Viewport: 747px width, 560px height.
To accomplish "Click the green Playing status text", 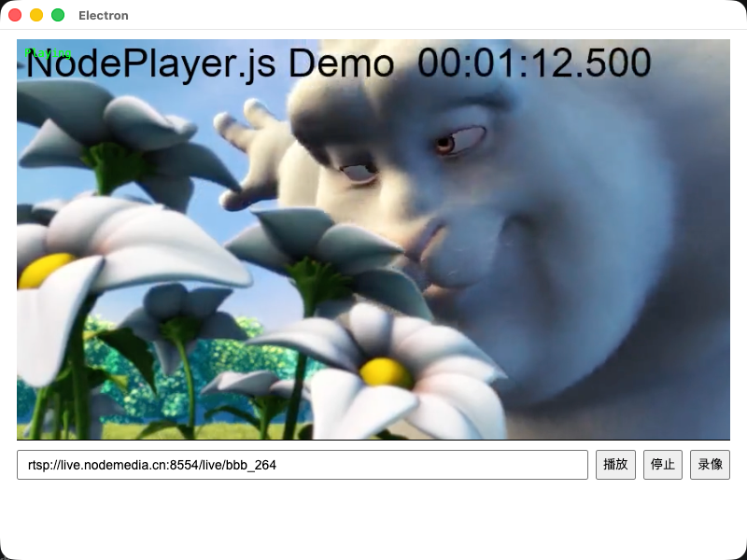I will [48, 52].
